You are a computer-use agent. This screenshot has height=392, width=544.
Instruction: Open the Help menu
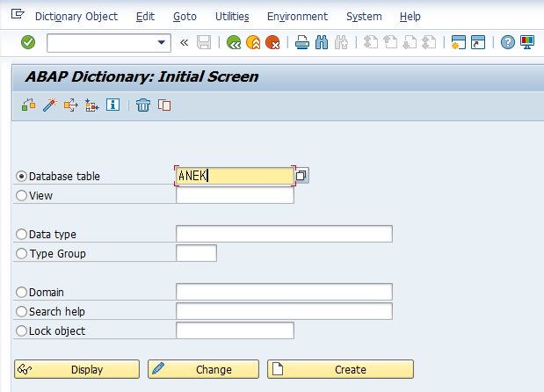point(410,17)
